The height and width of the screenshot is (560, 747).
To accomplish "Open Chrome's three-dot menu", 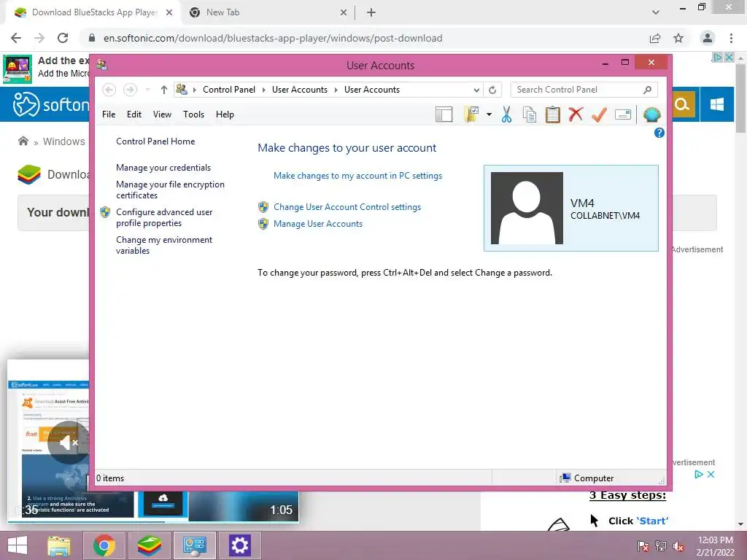I will point(731,38).
